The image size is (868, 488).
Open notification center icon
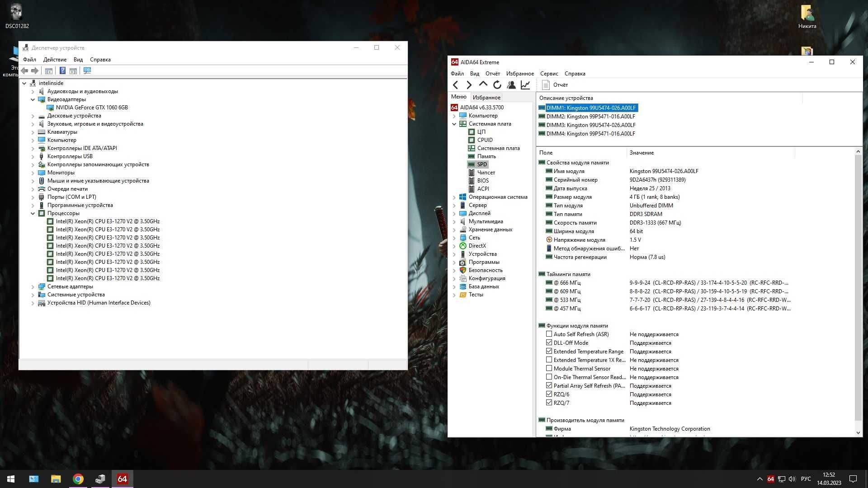(853, 479)
